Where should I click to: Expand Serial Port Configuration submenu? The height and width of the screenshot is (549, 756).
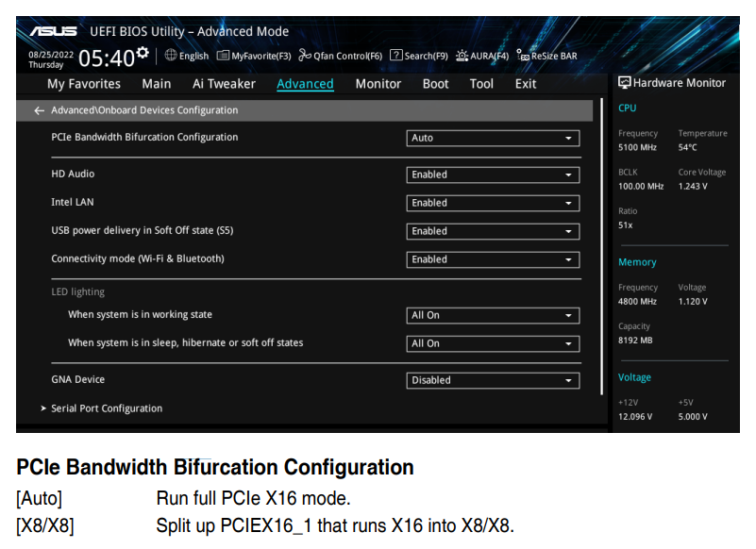107,408
